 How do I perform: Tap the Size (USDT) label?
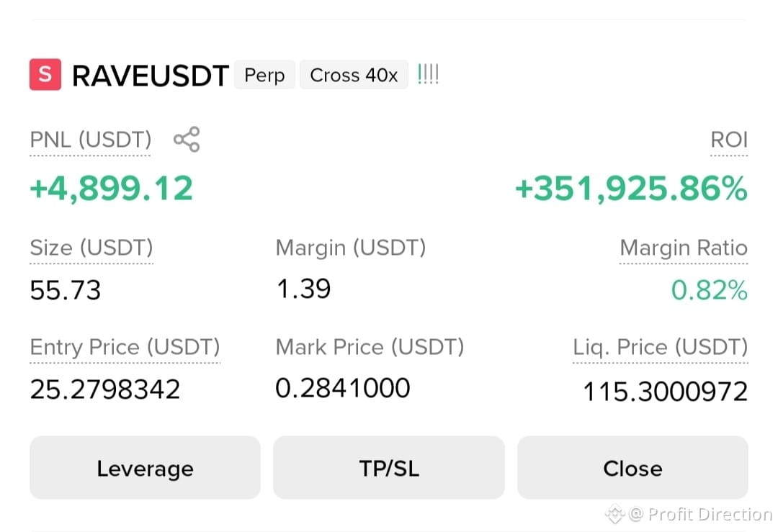point(91,248)
